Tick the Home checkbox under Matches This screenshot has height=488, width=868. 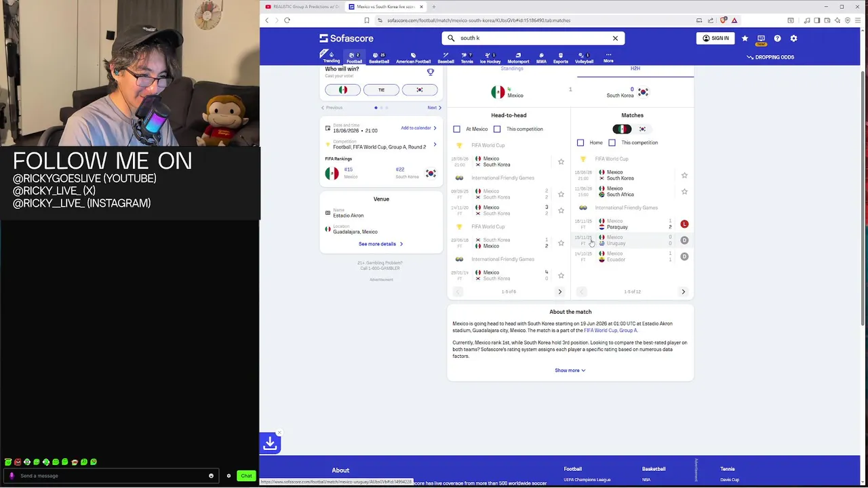(580, 142)
